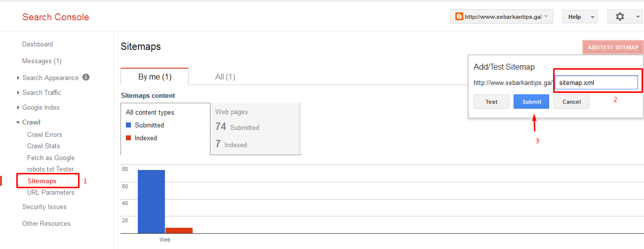
Task: Open robots.txt Tester page
Action: [x=50, y=169]
